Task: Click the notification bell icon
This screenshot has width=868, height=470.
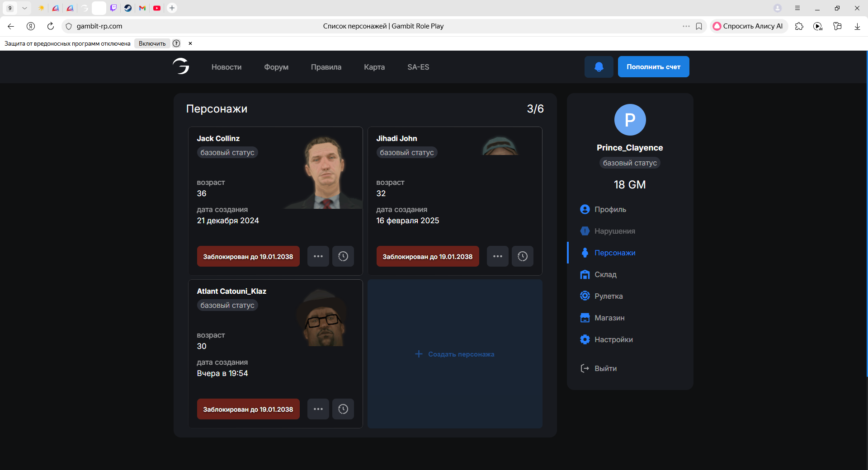Action: click(599, 67)
